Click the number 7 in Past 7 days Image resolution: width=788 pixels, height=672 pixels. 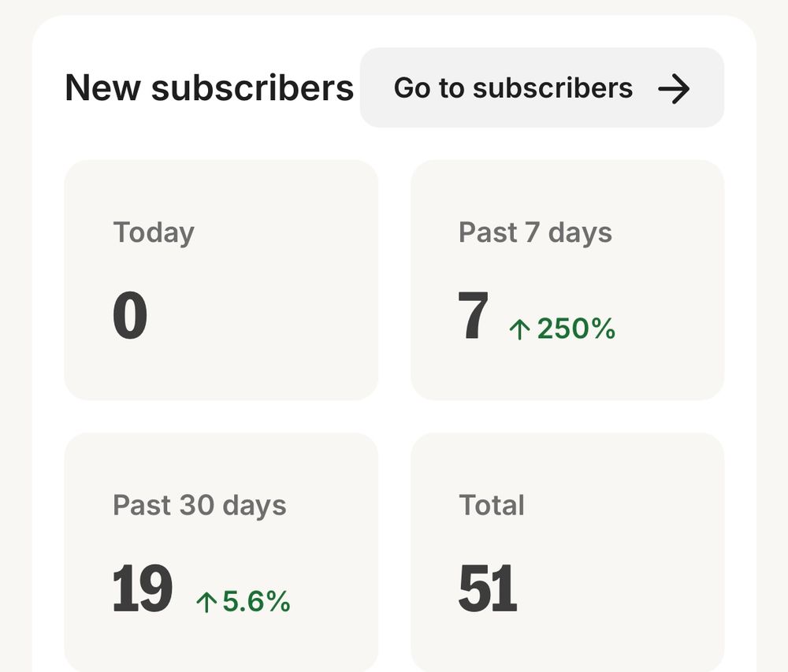click(474, 315)
